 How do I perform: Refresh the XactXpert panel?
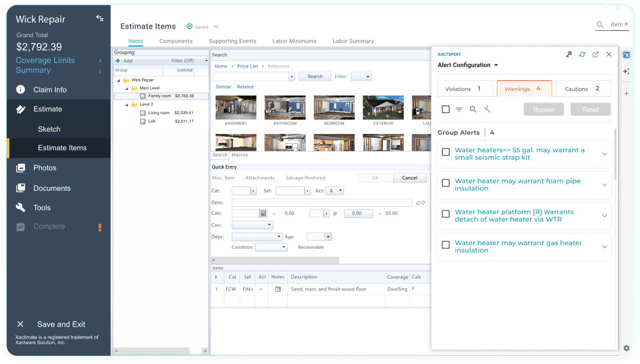click(x=582, y=55)
